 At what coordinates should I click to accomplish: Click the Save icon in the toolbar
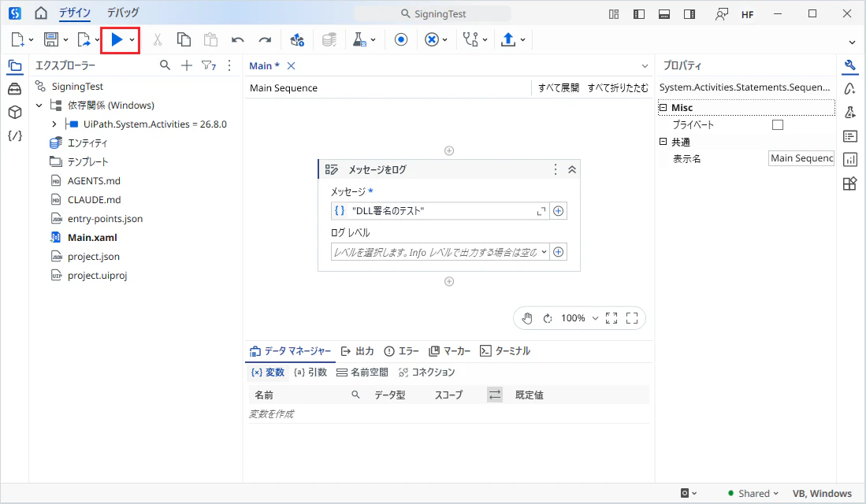coord(50,39)
